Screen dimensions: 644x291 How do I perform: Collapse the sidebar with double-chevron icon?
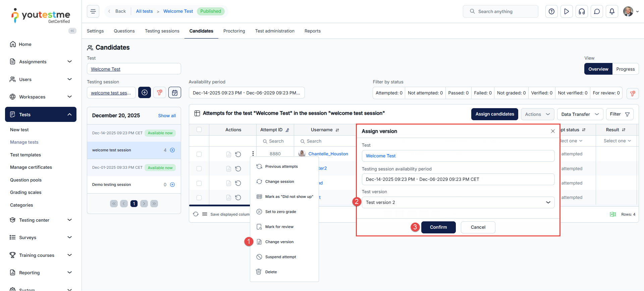pyautogui.click(x=72, y=31)
